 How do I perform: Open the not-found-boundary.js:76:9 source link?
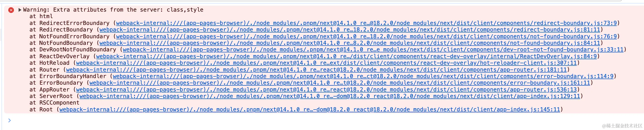(x=366, y=37)
